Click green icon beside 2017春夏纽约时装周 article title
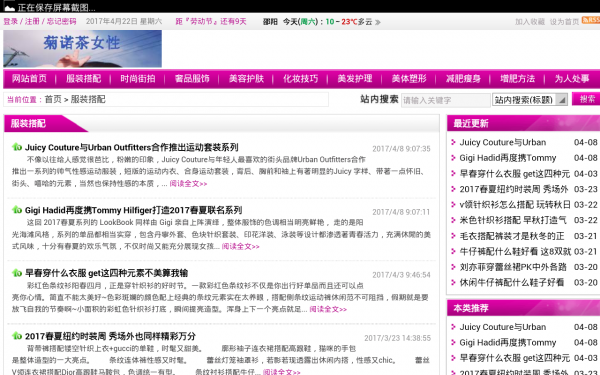 click(17, 336)
